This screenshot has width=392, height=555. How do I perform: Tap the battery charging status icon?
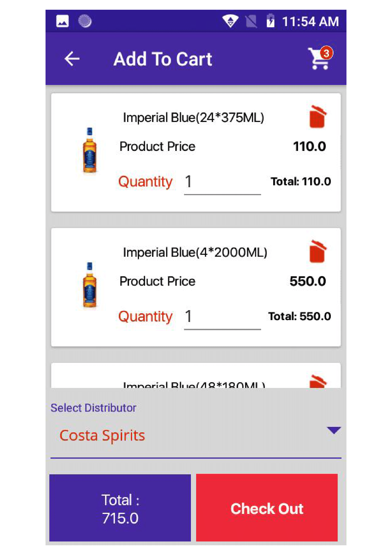(x=270, y=21)
